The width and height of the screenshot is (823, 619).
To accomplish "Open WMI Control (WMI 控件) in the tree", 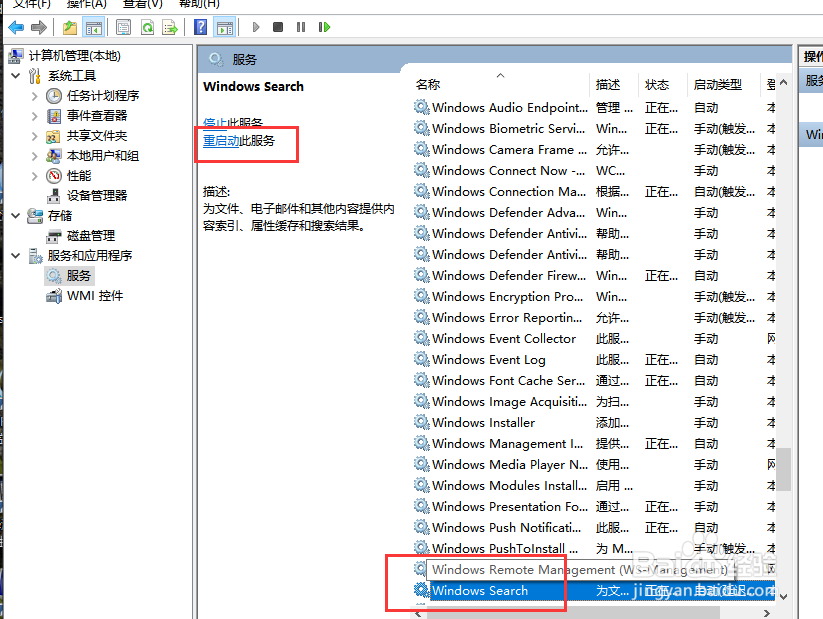I will pos(95,296).
